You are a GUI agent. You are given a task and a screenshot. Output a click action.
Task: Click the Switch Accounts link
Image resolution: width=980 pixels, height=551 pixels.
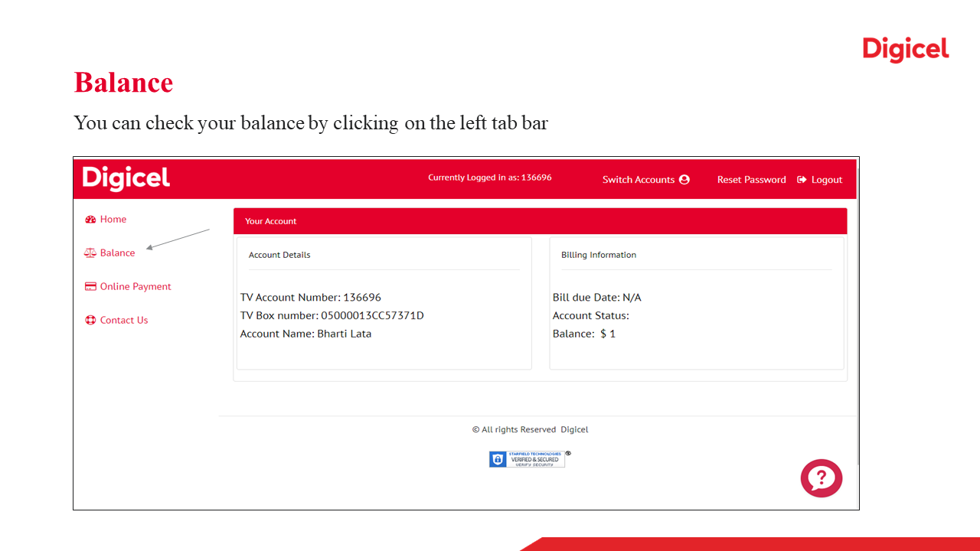(x=646, y=180)
